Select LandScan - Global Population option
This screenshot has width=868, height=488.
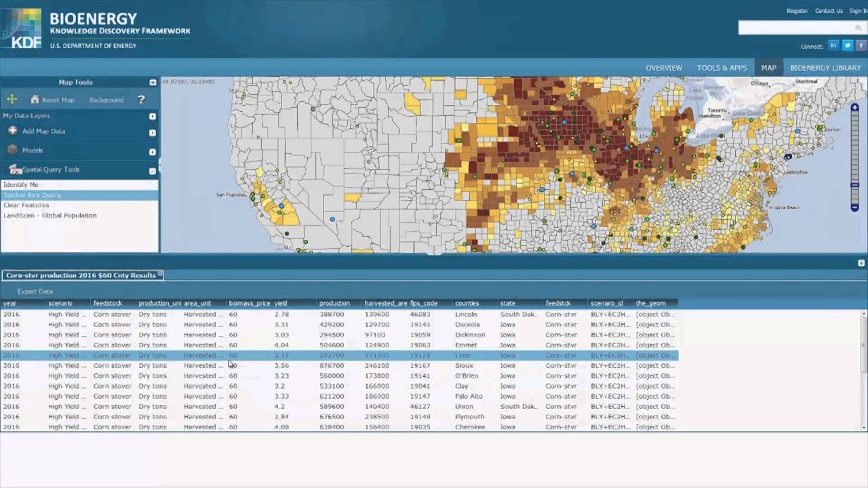pos(79,216)
